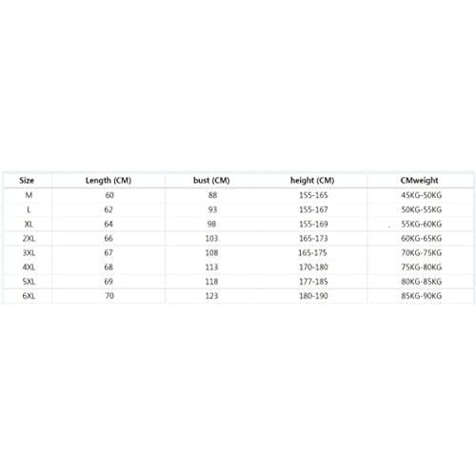476x476 pixels.
Task: Select the 5XL size row label
Action: [x=29, y=282]
